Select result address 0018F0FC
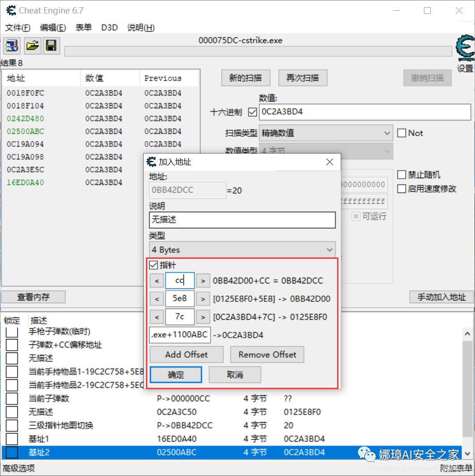Viewport: 475px width, 476px height. (26, 93)
